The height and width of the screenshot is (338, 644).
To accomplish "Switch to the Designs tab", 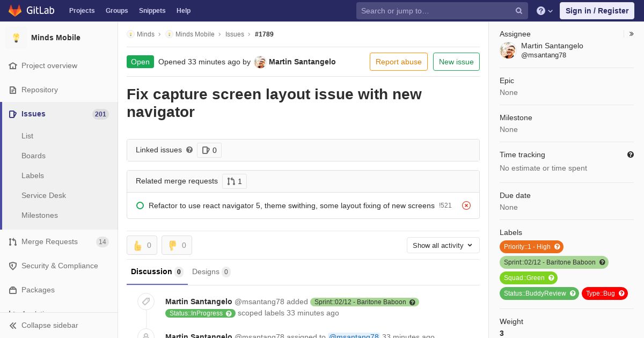I will tap(211, 271).
